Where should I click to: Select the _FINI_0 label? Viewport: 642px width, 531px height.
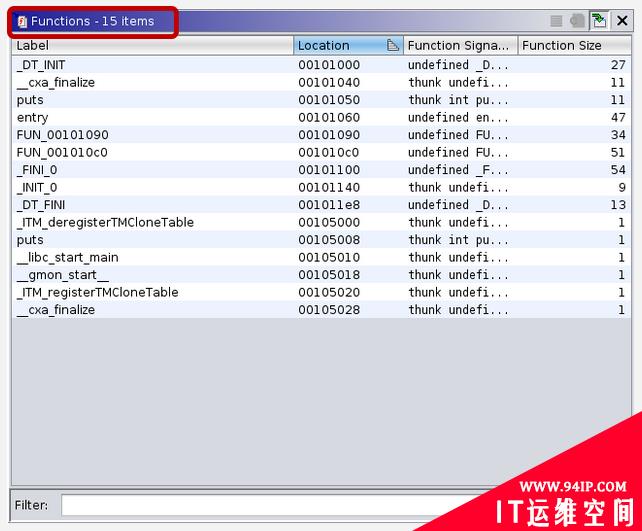tap(37, 170)
